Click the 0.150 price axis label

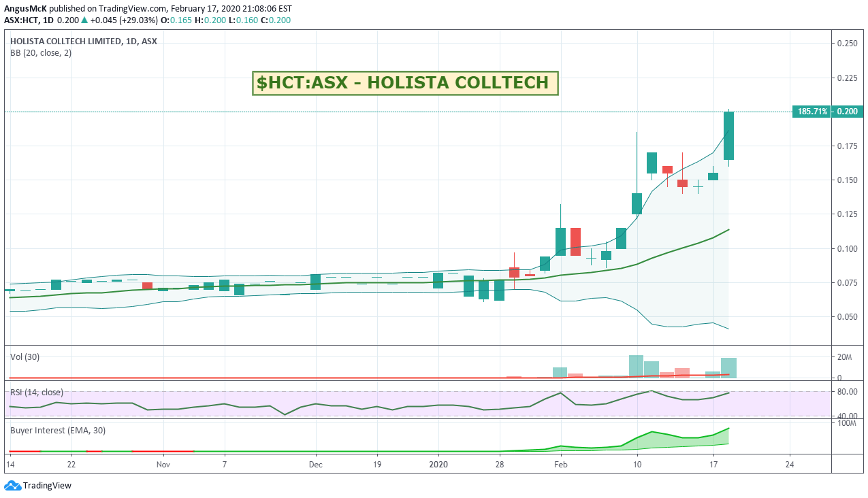pos(847,180)
